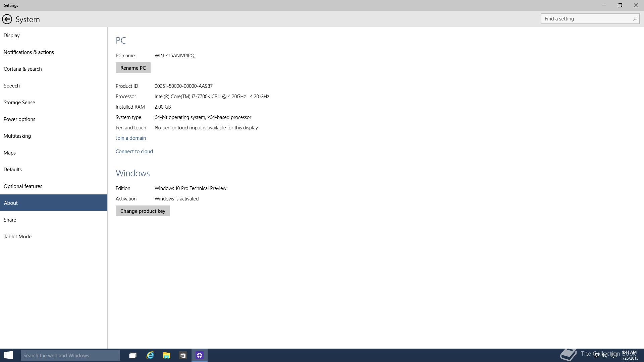
Task: Open File Explorer from the taskbar
Action: pos(167,355)
